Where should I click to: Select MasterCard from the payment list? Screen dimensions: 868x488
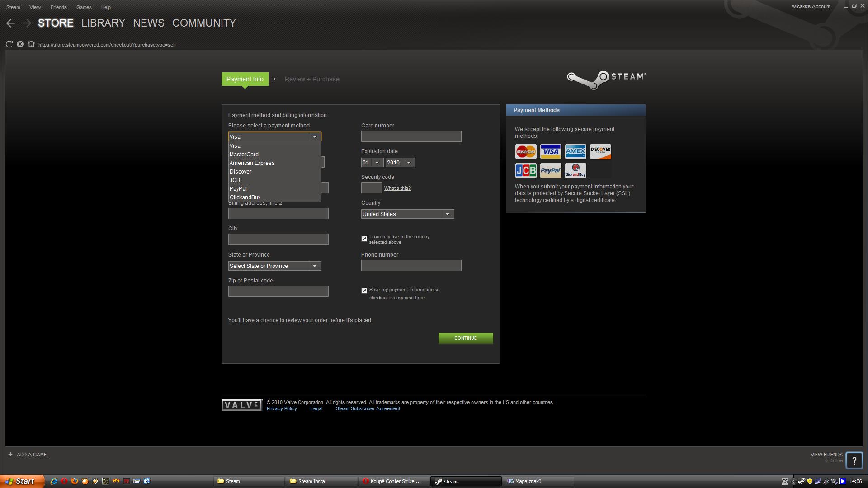tap(244, 155)
